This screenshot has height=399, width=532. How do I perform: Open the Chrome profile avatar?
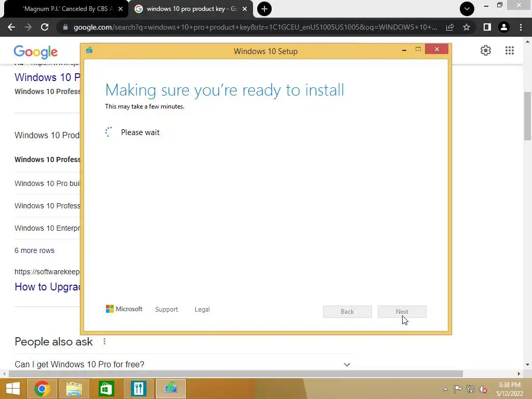(504, 27)
